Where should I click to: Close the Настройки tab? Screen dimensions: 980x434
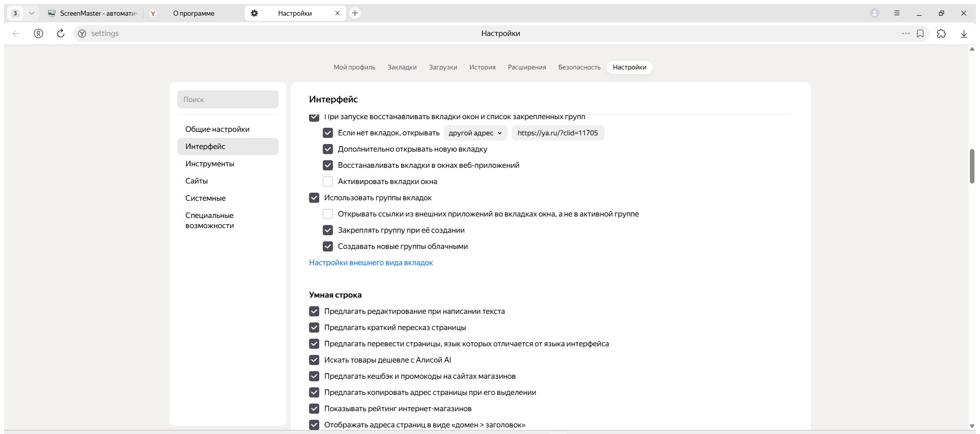point(337,13)
